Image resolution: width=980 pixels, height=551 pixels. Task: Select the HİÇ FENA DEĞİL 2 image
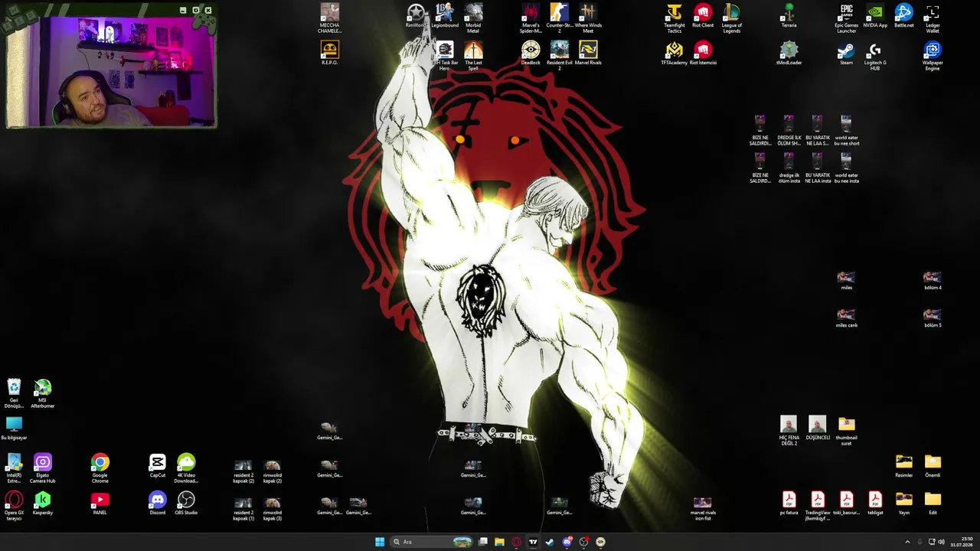click(789, 431)
